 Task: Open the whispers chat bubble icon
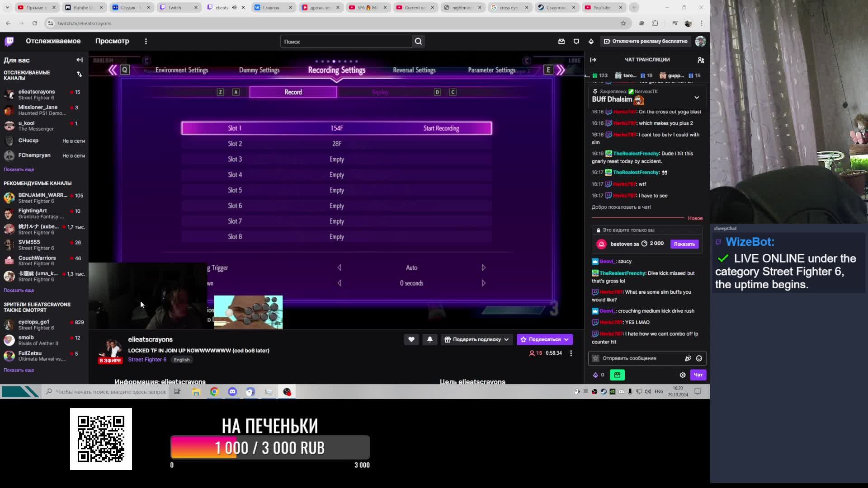(x=576, y=41)
